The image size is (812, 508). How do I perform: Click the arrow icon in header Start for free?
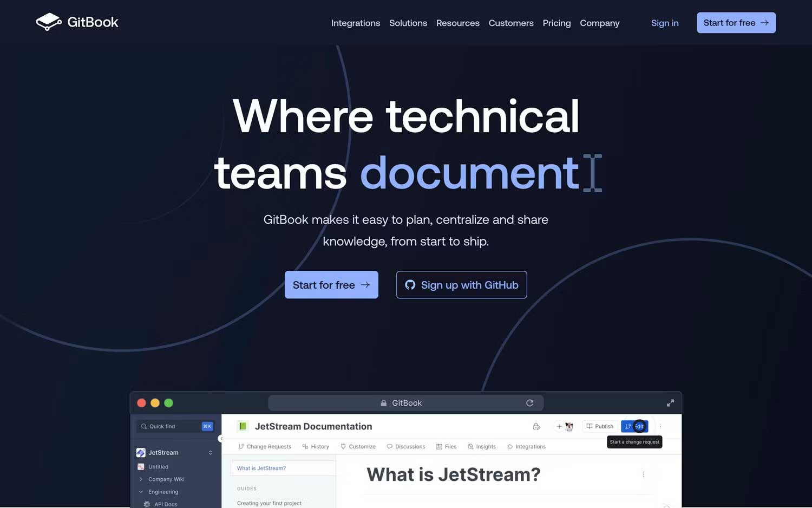coord(764,23)
